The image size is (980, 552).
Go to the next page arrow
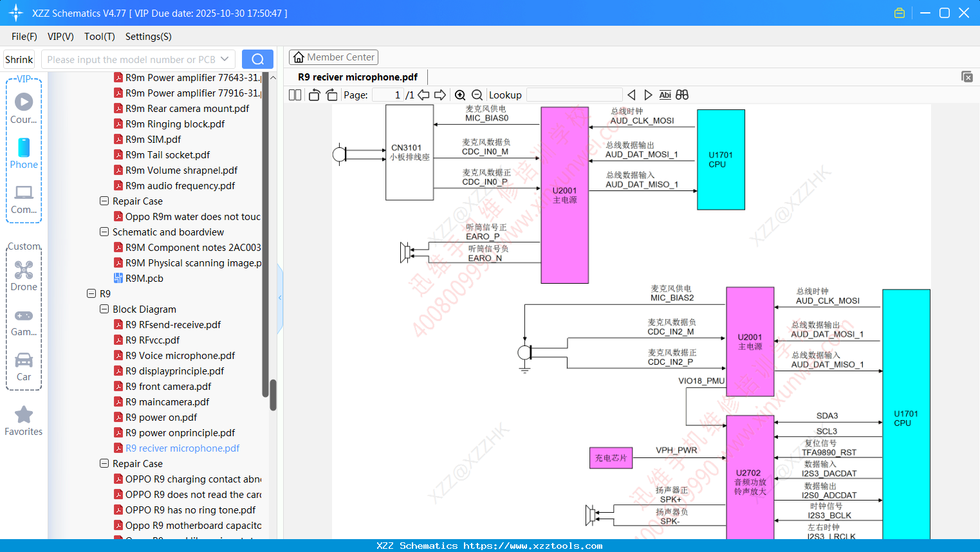tap(440, 95)
